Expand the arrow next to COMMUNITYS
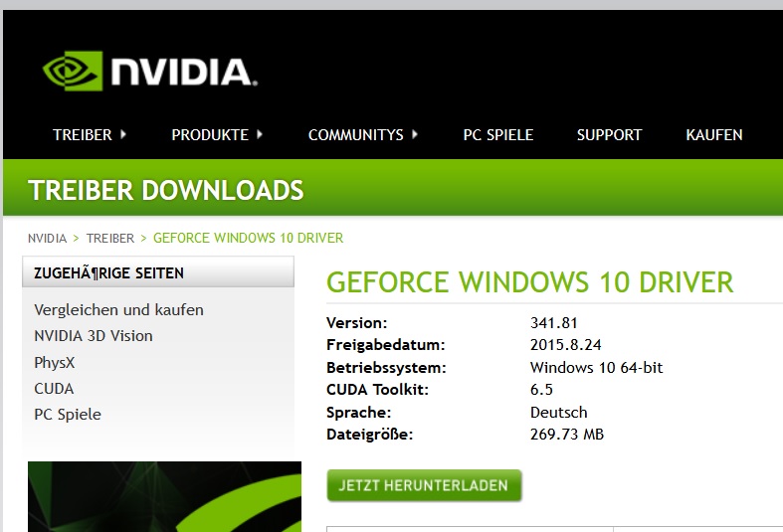This screenshot has height=532, width=783. 415,134
